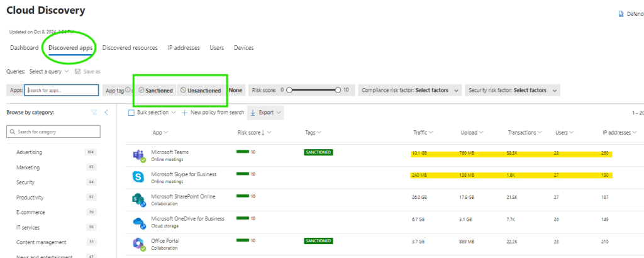Screen dimensions: 644x258
Task: Click the Export button
Action: tap(265, 113)
